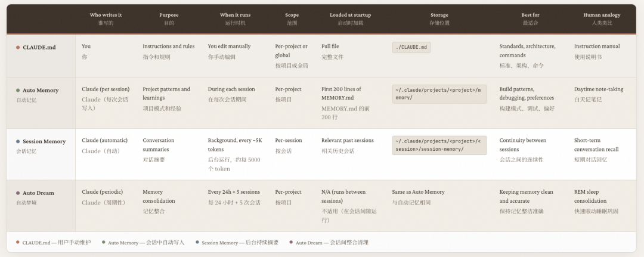Click the orange dot beside the CLAUDE.md row label
The image size is (644, 257).
(x=18, y=47)
